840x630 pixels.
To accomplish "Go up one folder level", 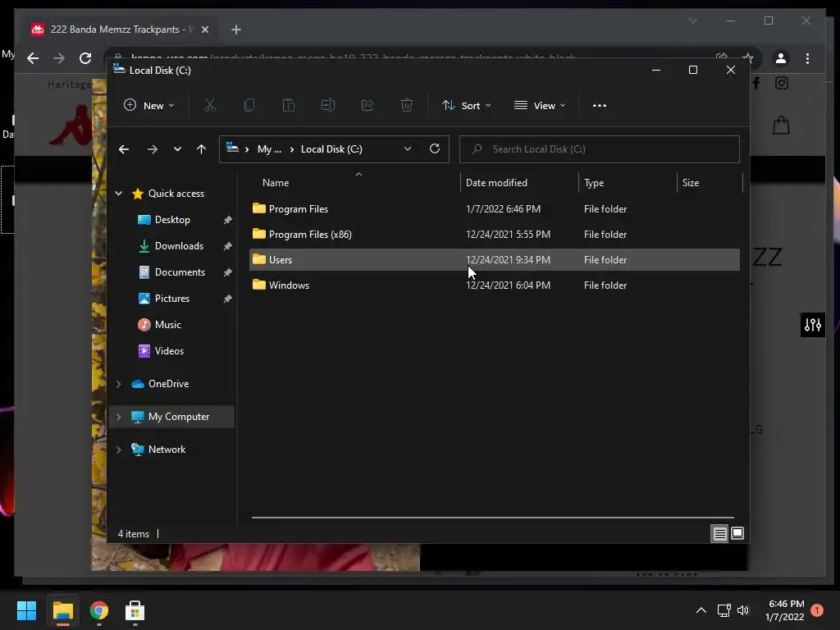I will point(202,149).
